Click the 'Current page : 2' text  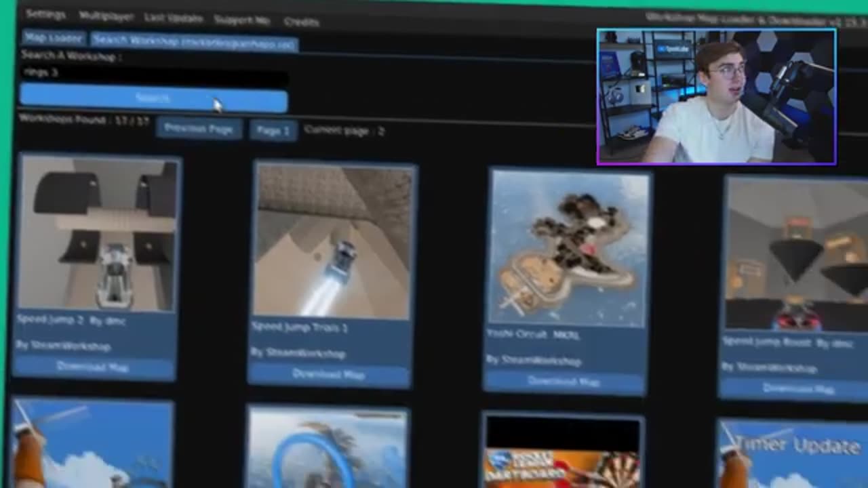click(344, 130)
